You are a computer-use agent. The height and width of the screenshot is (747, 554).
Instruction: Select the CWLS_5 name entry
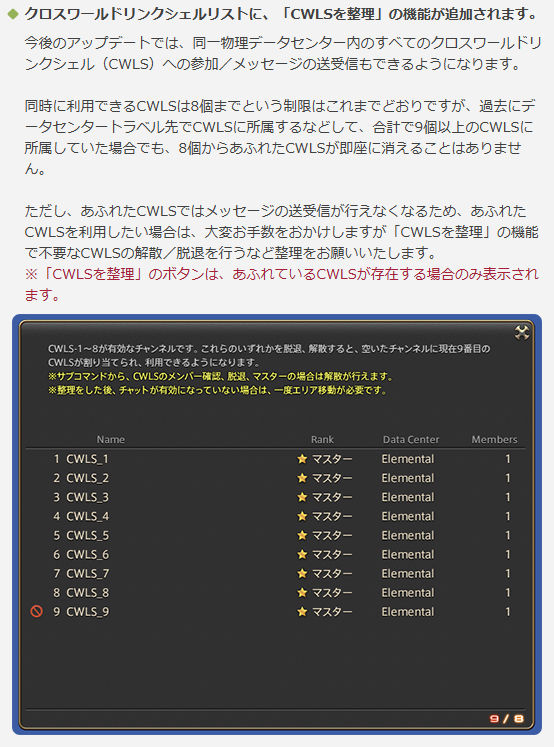(x=87, y=535)
